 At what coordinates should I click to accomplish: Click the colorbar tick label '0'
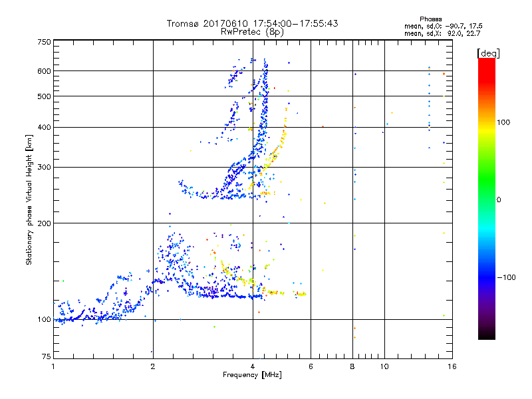click(x=499, y=200)
